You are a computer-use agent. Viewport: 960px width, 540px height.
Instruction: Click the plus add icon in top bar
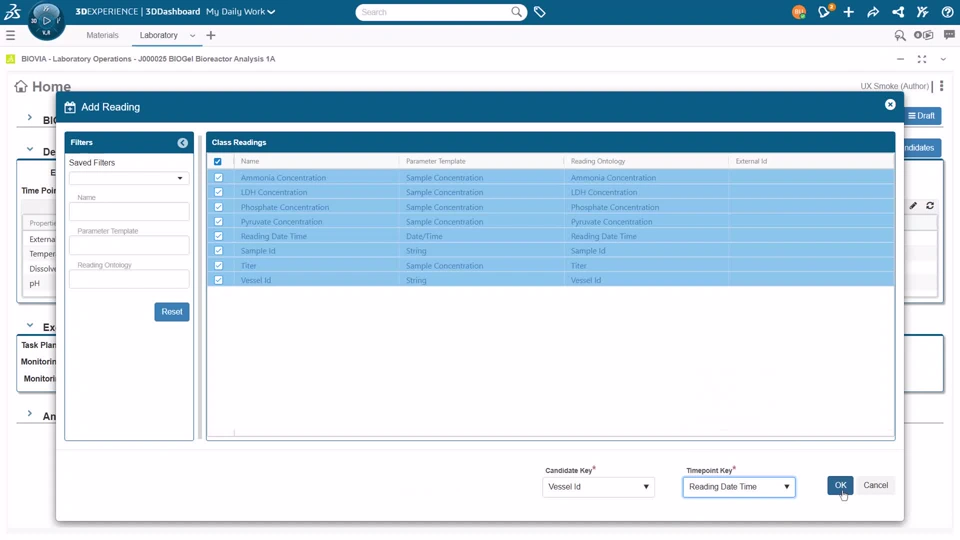849,12
